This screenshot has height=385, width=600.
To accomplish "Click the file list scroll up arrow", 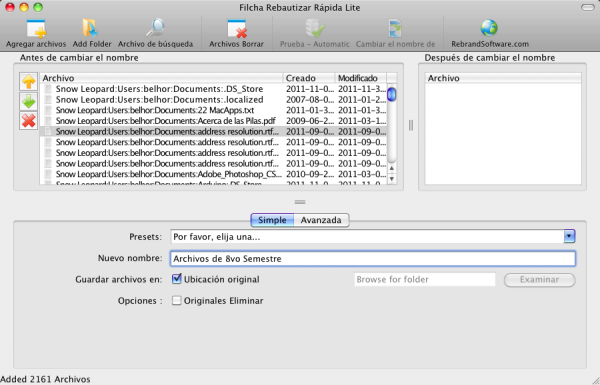I will [x=391, y=168].
